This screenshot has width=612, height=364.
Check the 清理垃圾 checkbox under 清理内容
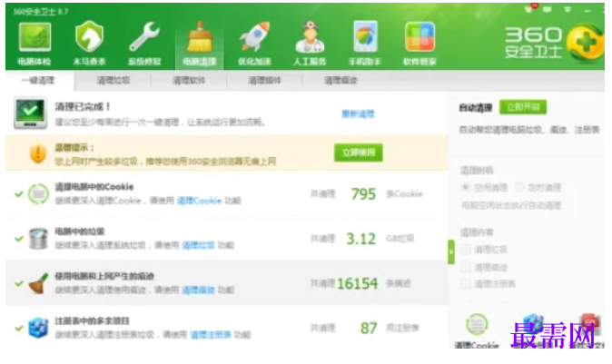pos(466,250)
